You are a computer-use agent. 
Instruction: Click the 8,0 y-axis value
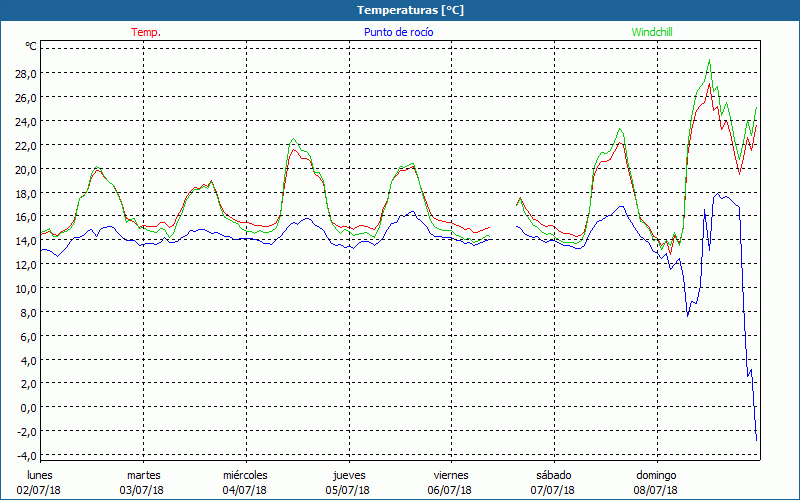29,313
